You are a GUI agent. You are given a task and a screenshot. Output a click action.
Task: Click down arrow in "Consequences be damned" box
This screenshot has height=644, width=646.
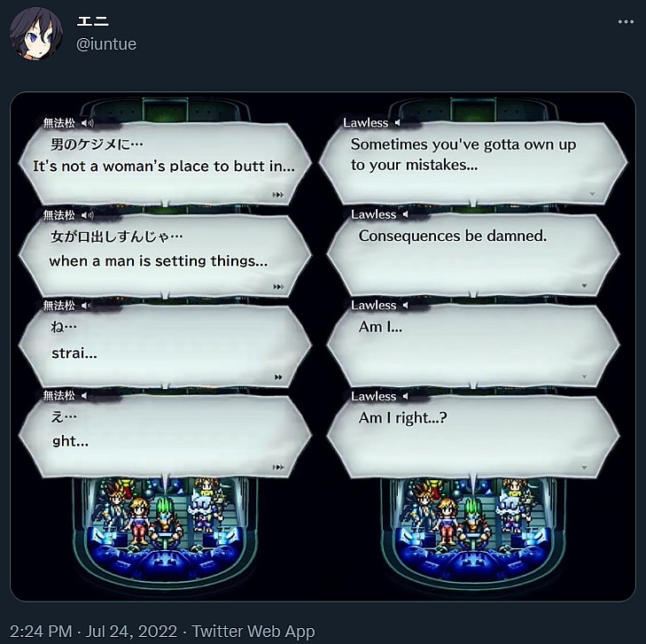tap(584, 286)
